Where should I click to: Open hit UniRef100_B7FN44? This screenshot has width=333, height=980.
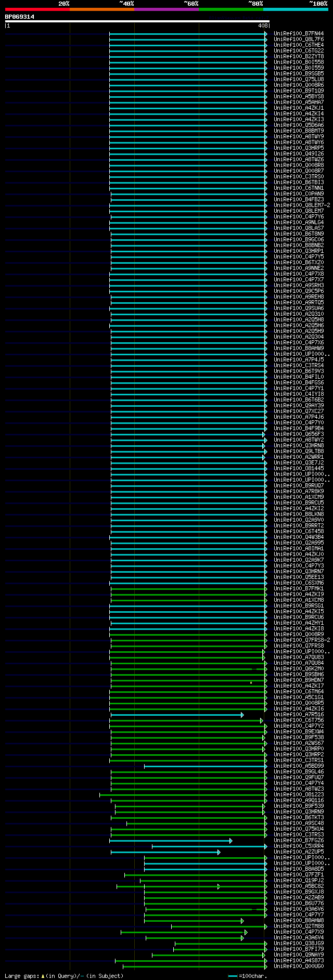pos(299,34)
